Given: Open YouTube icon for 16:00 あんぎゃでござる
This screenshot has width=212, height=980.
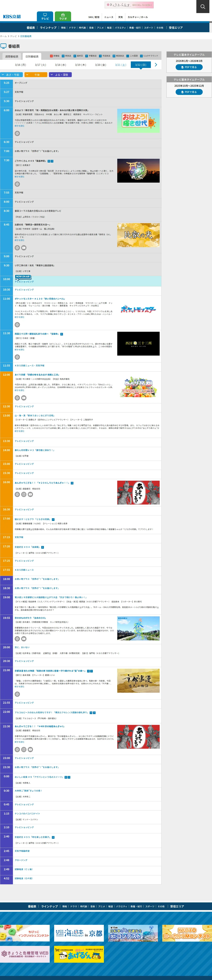Looking at the screenshot, I should click(x=30, y=495).
